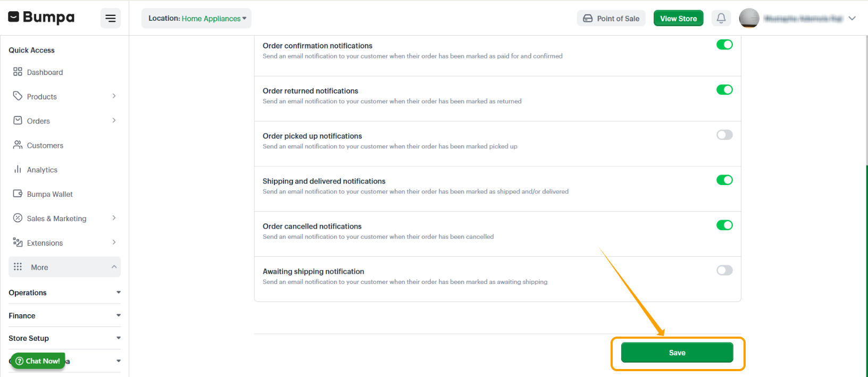Open the Dashboard from the sidebar
The image size is (868, 377).
(46, 72)
